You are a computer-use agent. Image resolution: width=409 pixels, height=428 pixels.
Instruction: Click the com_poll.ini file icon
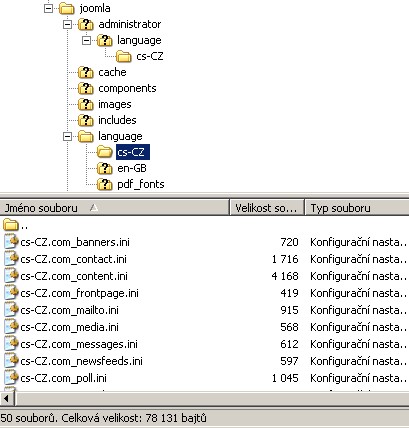[11, 378]
